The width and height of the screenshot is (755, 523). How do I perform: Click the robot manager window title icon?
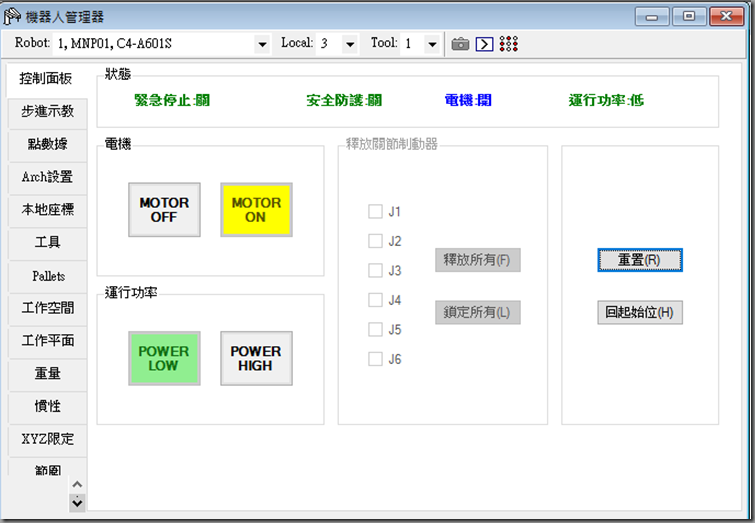[12, 17]
